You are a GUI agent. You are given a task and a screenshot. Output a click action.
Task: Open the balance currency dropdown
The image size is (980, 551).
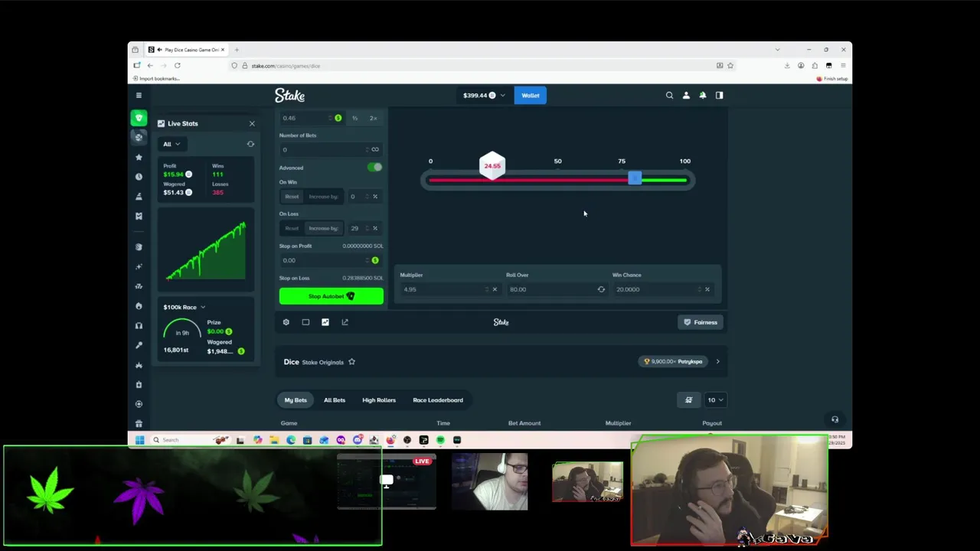pos(484,96)
